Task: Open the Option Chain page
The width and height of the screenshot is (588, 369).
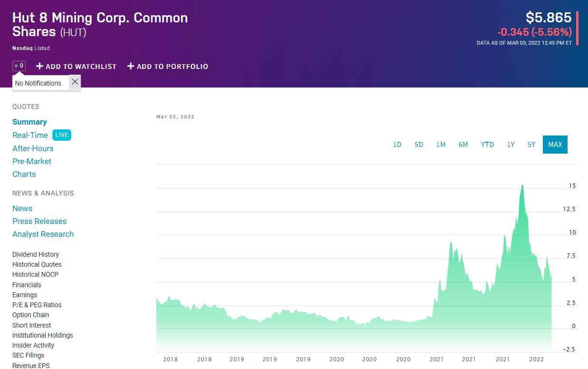Action: click(x=31, y=315)
